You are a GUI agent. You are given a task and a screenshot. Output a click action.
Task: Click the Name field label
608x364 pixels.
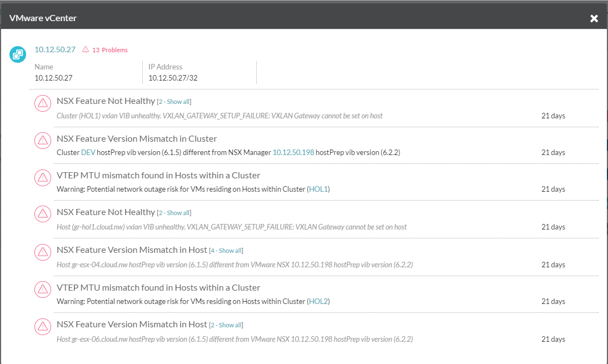(44, 67)
